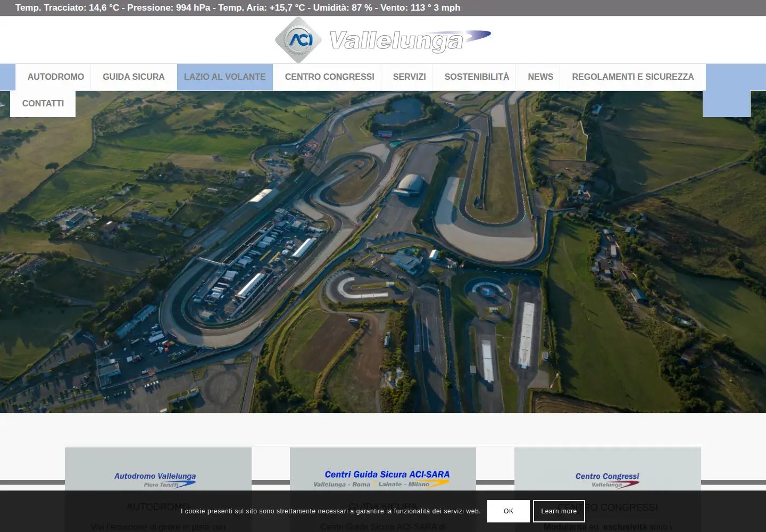Open the Servizi menu
This screenshot has height=532, width=766.
[x=410, y=77]
